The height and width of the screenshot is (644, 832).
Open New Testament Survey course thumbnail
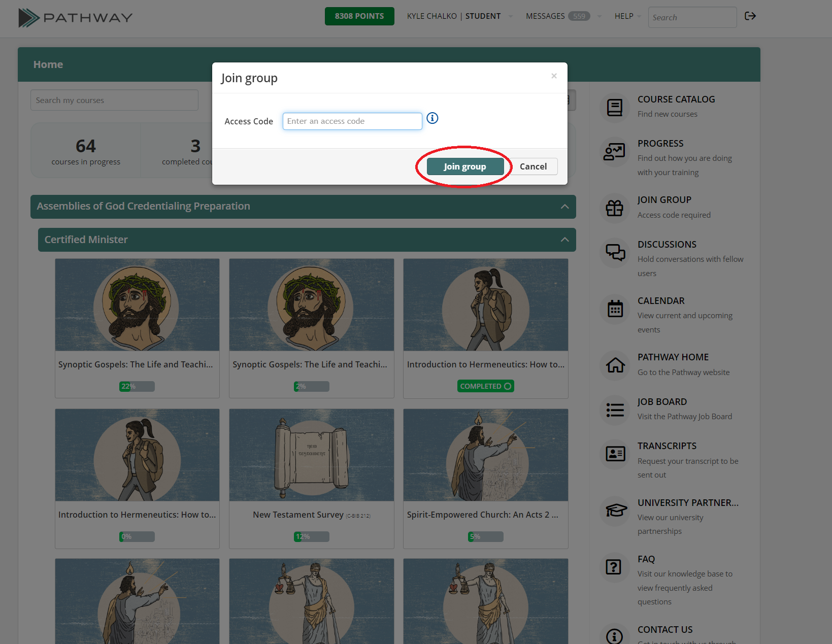coord(312,455)
